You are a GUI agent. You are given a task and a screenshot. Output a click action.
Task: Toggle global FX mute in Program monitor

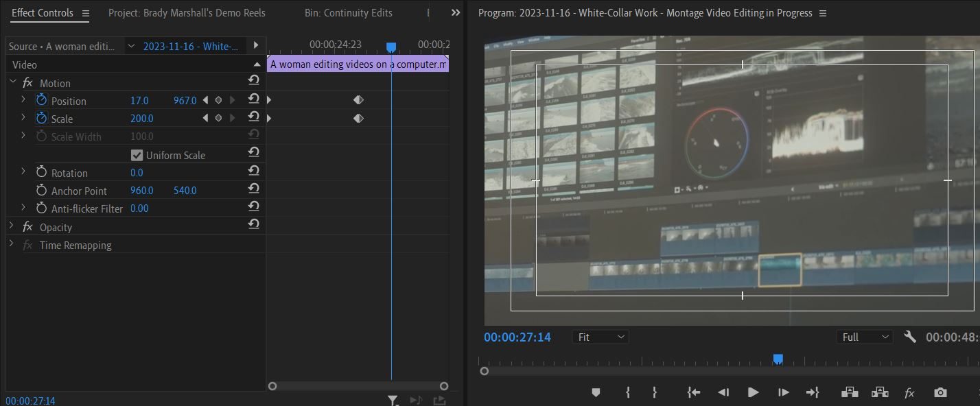909,393
